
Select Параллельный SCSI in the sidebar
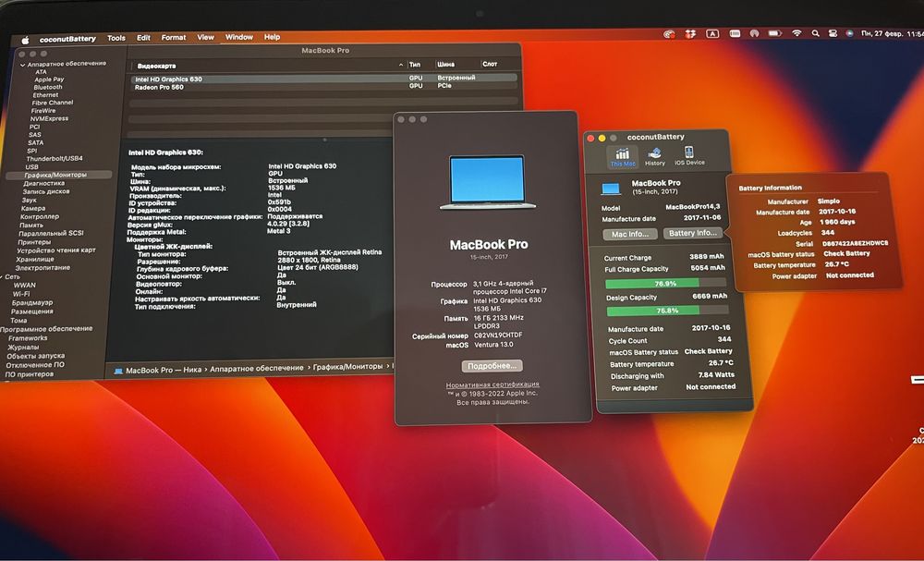(x=51, y=233)
